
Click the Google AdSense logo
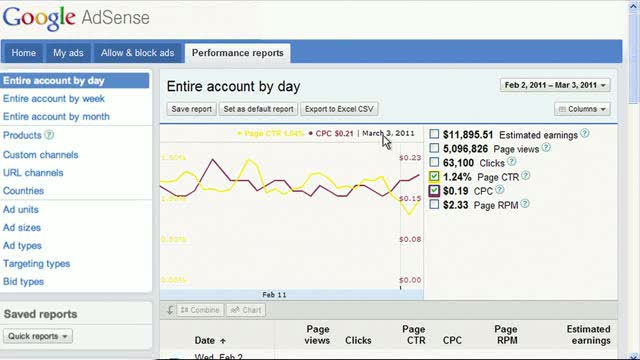(76, 18)
